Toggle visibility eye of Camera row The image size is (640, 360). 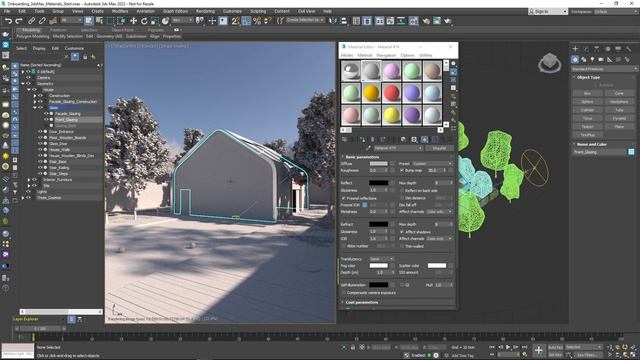pos(29,78)
